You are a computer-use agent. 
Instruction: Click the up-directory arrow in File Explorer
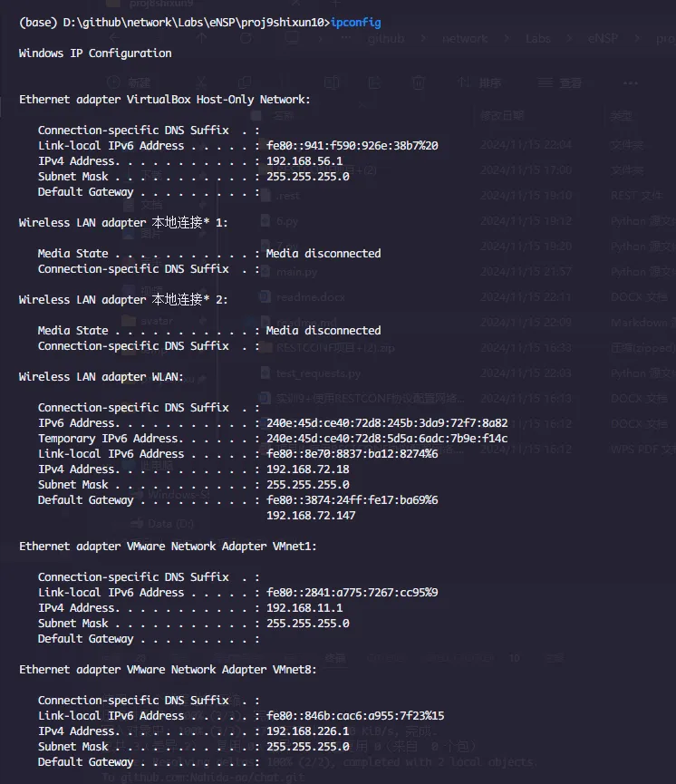pyautogui.click(x=201, y=38)
